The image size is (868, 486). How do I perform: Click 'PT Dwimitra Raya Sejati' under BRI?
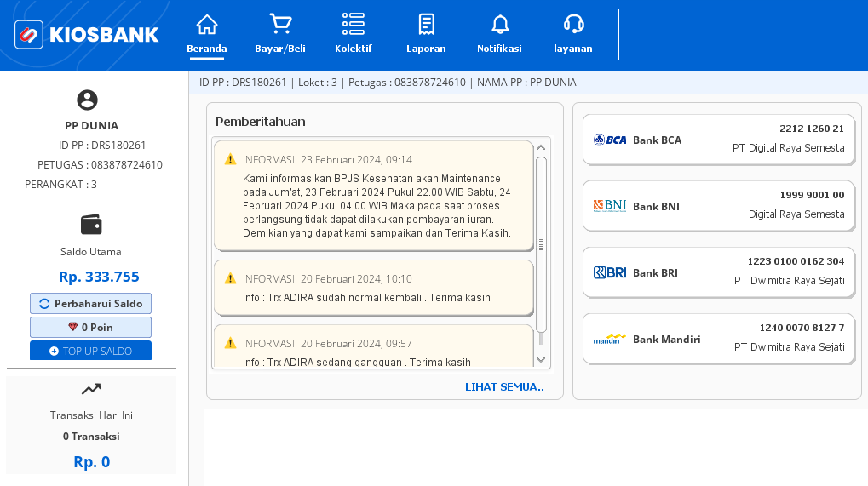pos(790,280)
